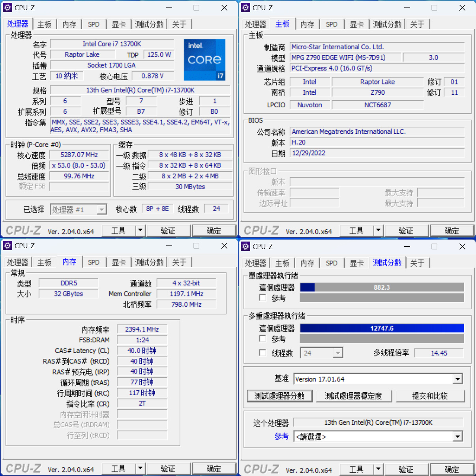
Task: Click 提交和比較 submit and compare button
Action: tap(430, 396)
